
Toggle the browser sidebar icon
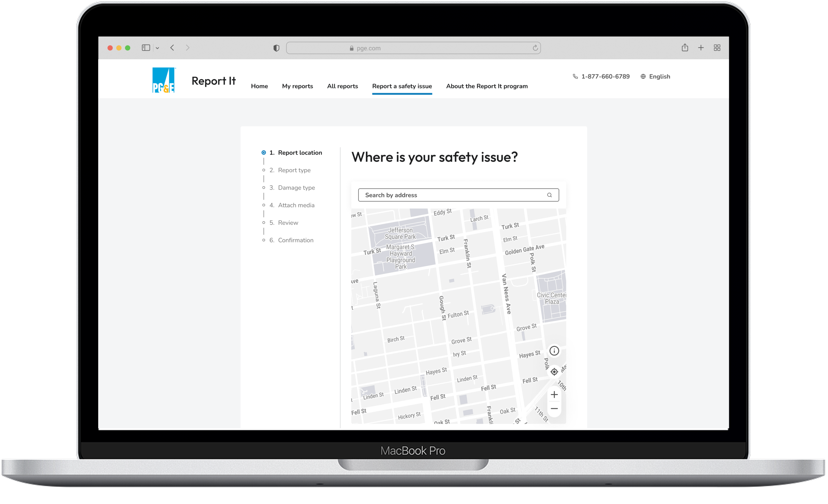pyautogui.click(x=146, y=47)
